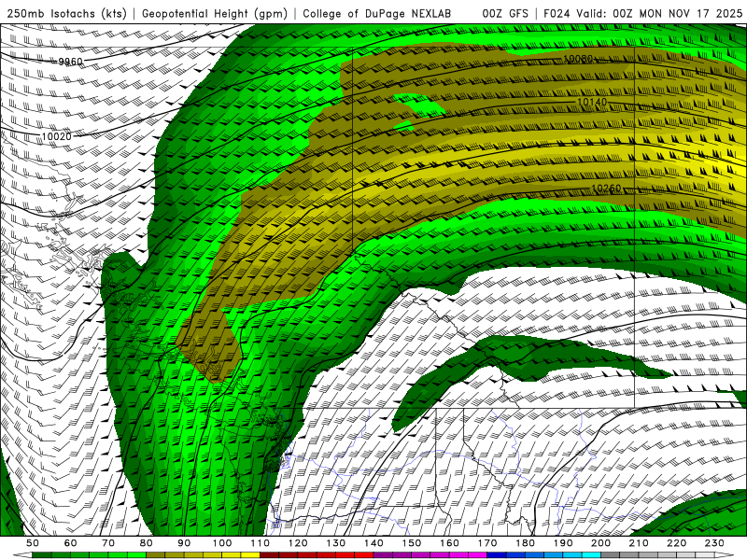Click the 180 value on the color scale
The height and width of the screenshot is (560, 747).
pyautogui.click(x=525, y=543)
